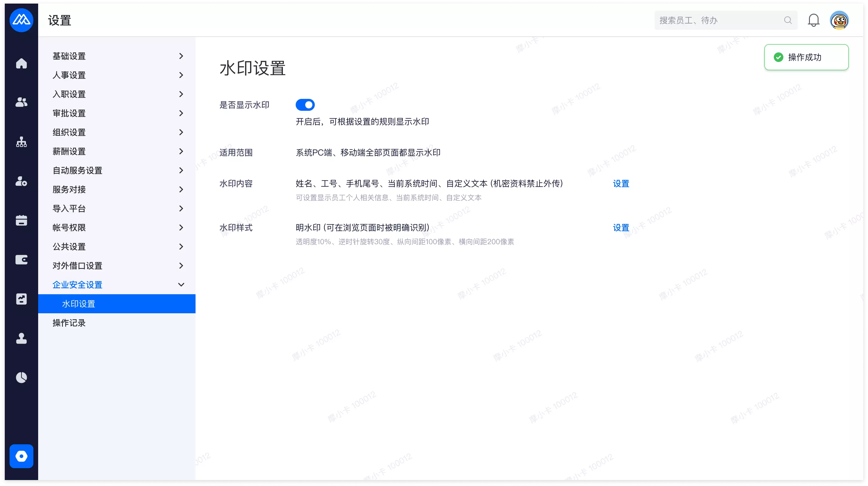Image resolution: width=868 pixels, height=486 pixels.
Task: Open the wallet payroll icon in the sidebar
Action: [21, 259]
